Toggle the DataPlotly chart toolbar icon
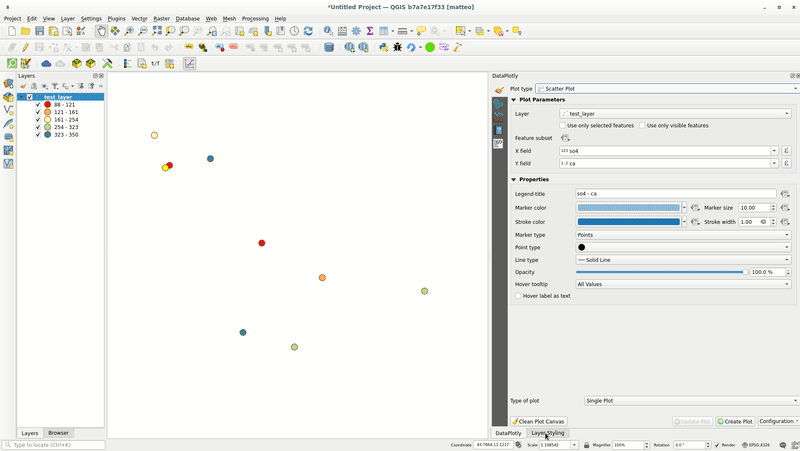 click(x=189, y=63)
